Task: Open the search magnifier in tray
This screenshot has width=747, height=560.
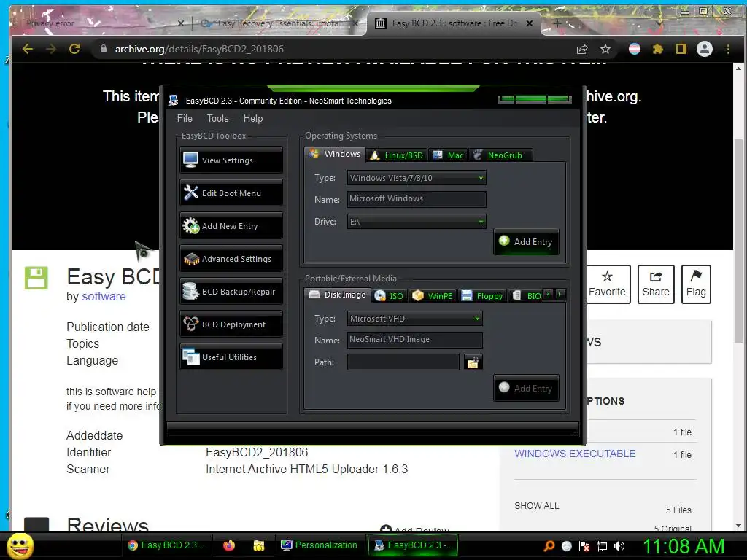Action: pyautogui.click(x=549, y=546)
